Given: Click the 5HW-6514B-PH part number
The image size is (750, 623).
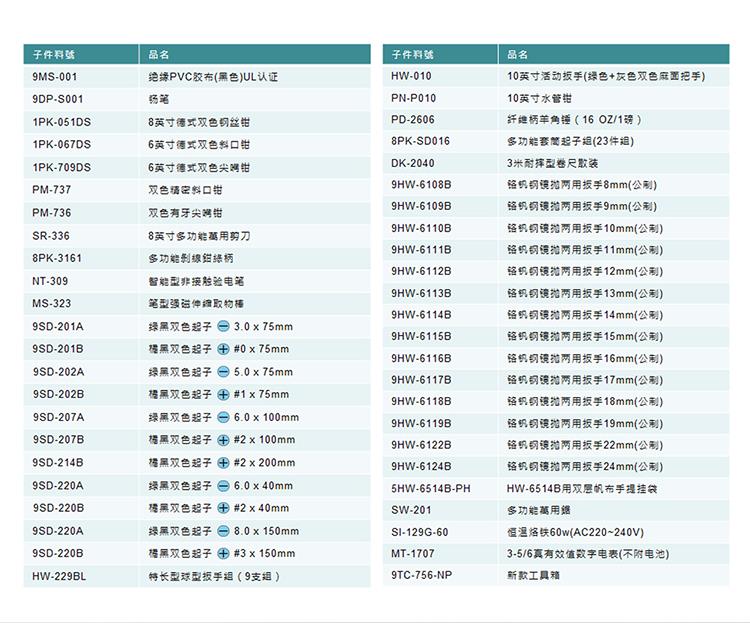Looking at the screenshot, I should coord(430,488).
